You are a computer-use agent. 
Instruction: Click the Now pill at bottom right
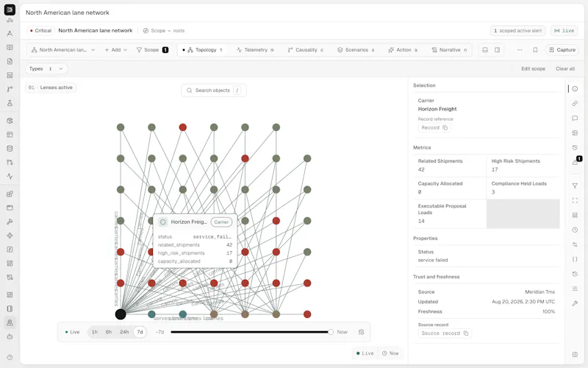click(390, 353)
